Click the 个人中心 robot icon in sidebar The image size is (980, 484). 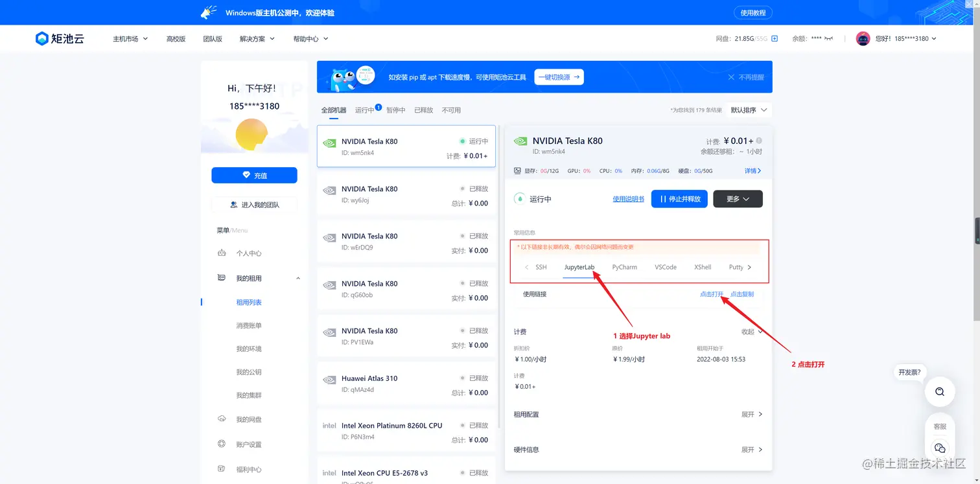pos(222,253)
